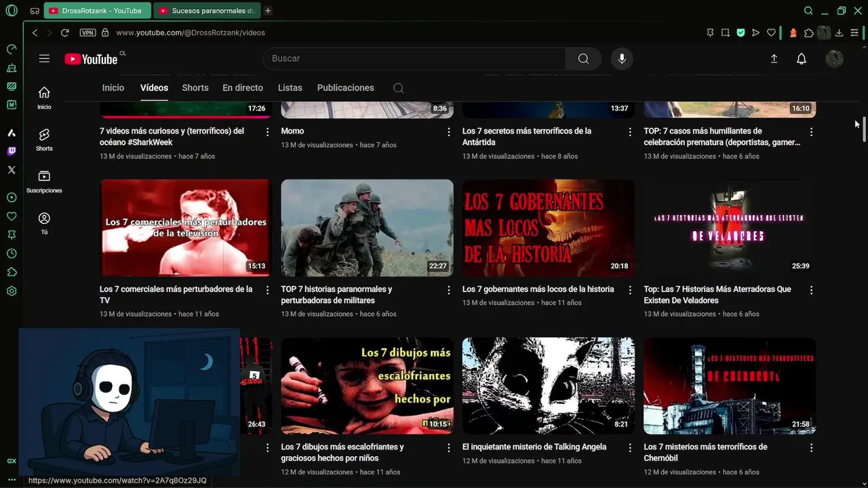The width and height of the screenshot is (868, 488).
Task: Open options menu for océano #SharkWeek video
Action: [x=267, y=132]
